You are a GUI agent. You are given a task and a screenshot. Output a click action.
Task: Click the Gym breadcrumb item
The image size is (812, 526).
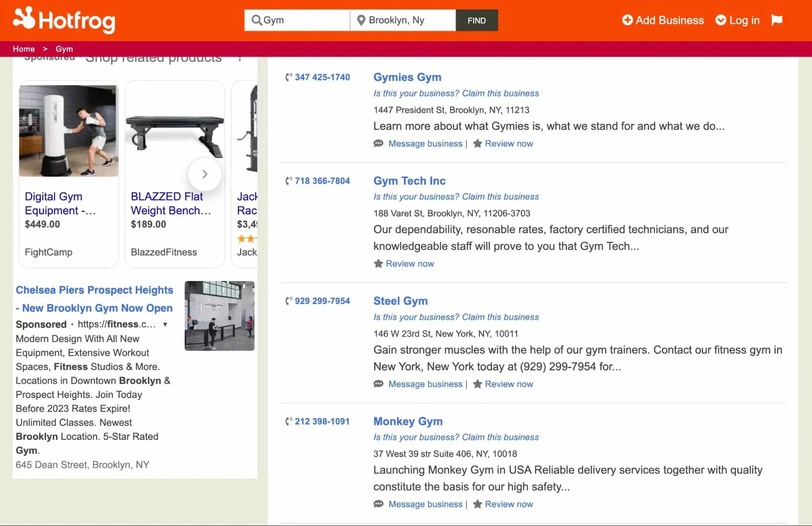click(65, 49)
